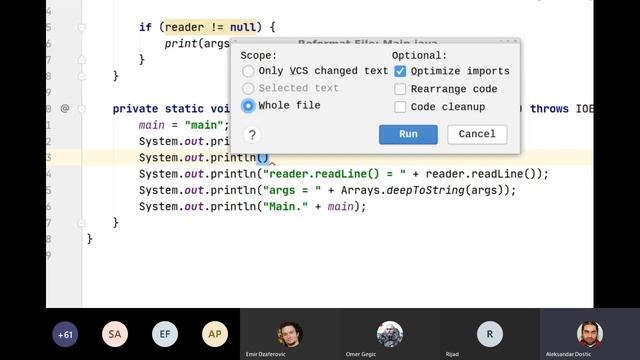
Task: Click the reader.readLine() println line
Action: [344, 174]
